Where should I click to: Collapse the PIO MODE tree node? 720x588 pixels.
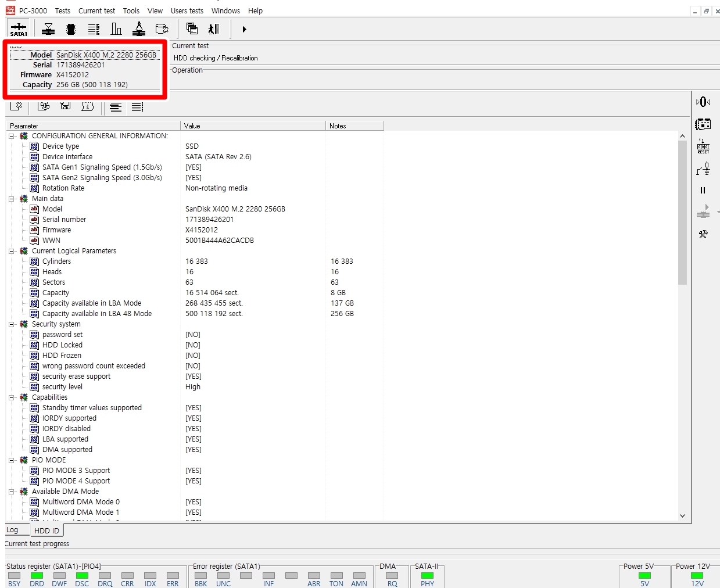(11, 460)
